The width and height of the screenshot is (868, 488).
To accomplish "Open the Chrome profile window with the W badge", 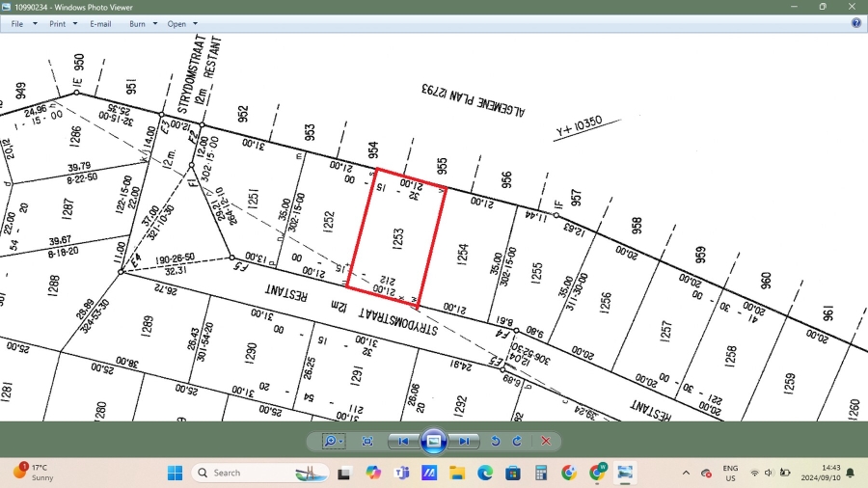I will (597, 472).
